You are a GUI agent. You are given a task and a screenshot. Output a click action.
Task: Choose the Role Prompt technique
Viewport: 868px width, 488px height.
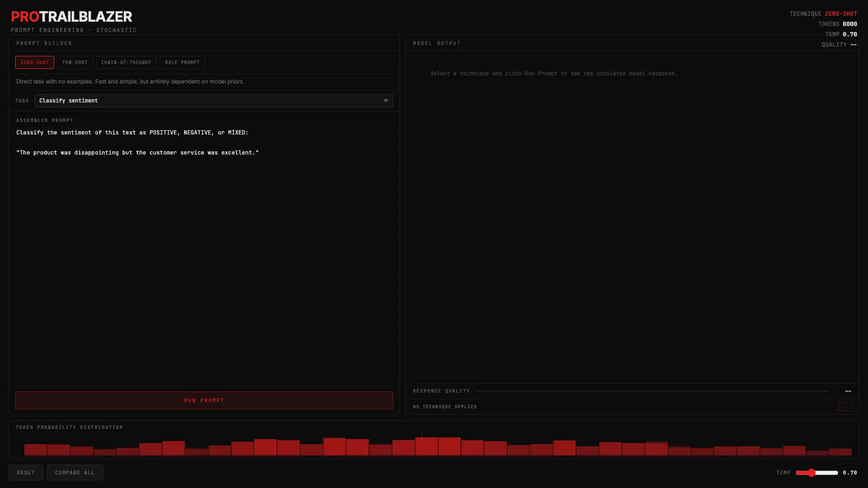[182, 62]
